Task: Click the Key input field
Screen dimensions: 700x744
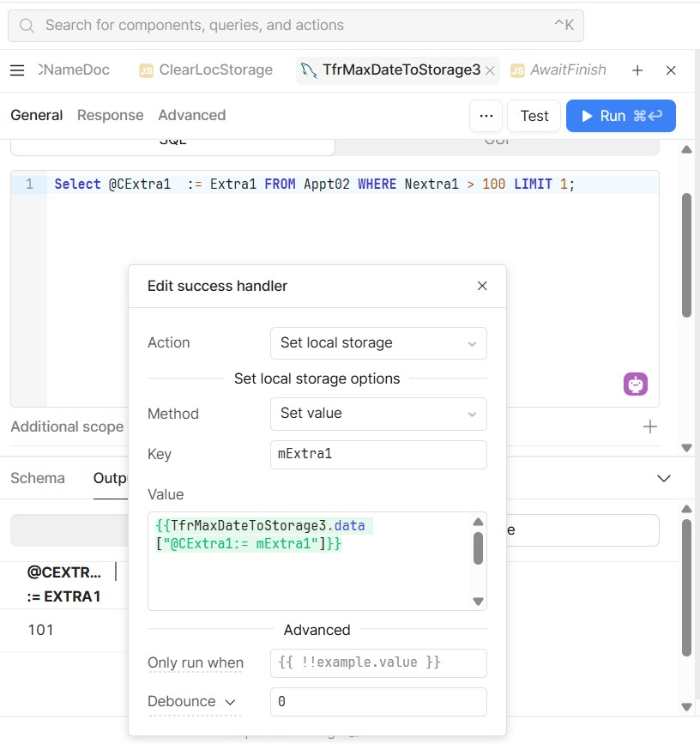Action: (377, 455)
